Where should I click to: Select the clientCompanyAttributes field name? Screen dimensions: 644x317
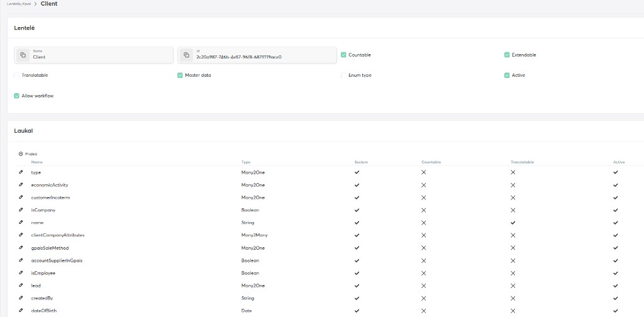click(x=58, y=235)
